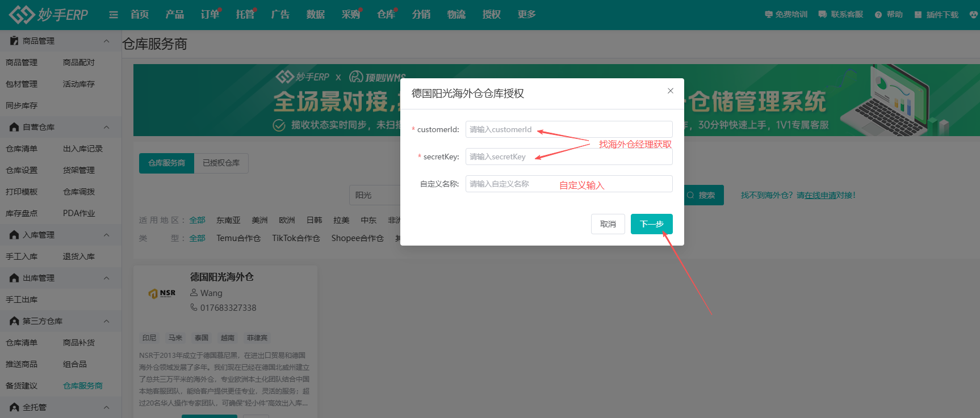Open 退货入库 in sidebar
Image resolution: width=980 pixels, height=418 pixels.
coord(79,256)
